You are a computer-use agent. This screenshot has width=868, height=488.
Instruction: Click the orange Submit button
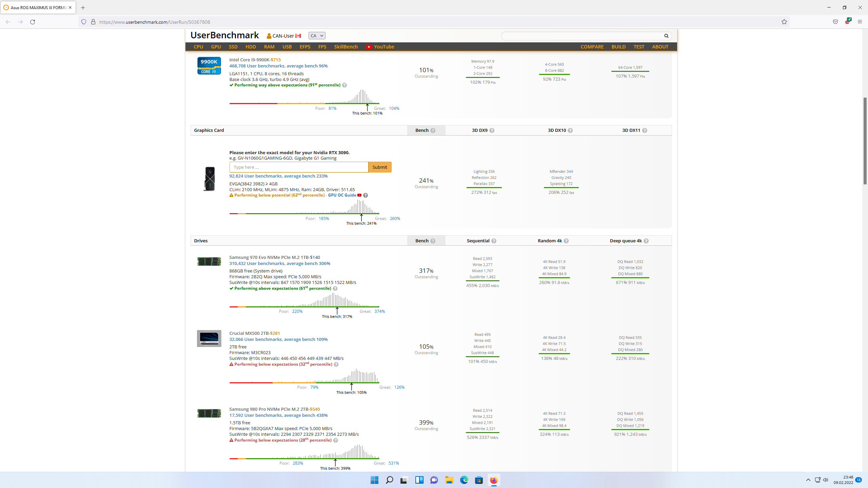click(379, 167)
